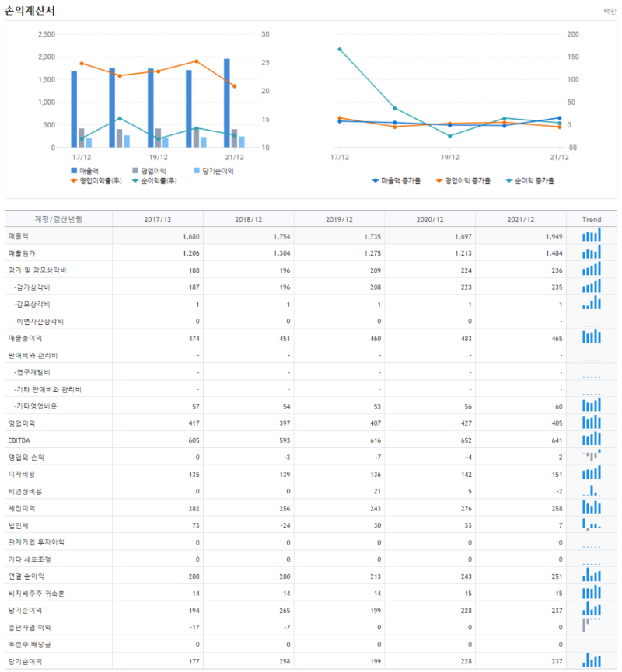Click the 매출원가 Trend sparkline

[592, 252]
